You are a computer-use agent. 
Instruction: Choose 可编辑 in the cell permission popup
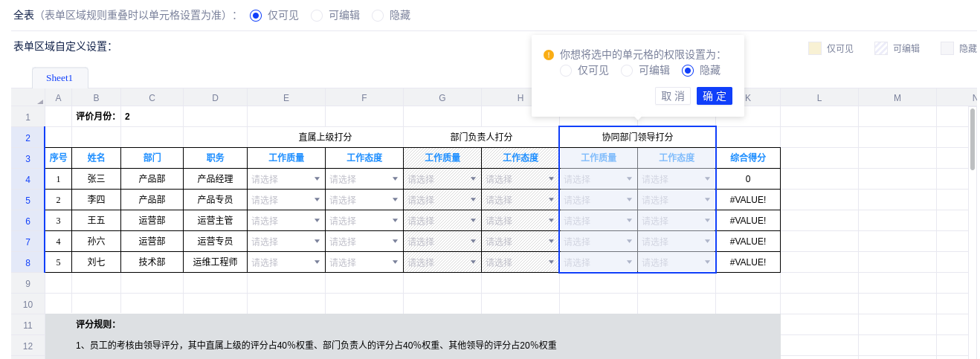point(627,71)
